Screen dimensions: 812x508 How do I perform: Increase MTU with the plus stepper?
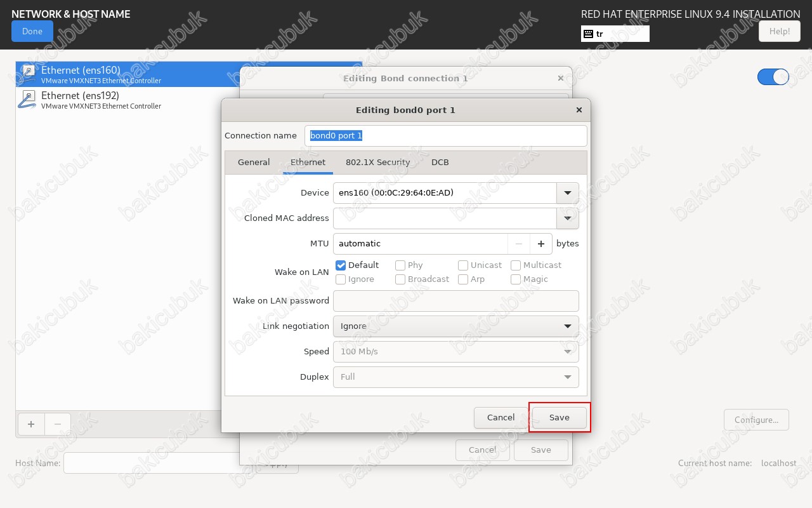coord(541,244)
